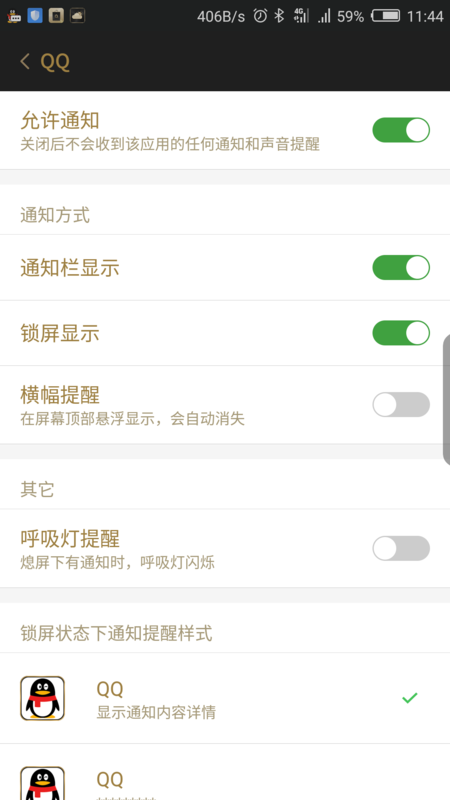Viewport: 450px width, 800px height.
Task: Tap battery icon in status bar
Action: point(386,16)
